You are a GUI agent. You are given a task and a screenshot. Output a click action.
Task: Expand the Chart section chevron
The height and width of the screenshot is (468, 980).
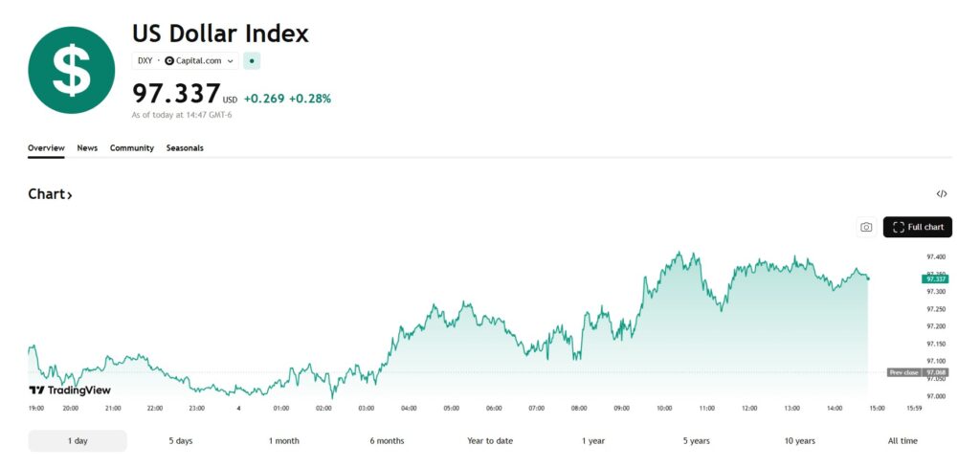click(69, 195)
